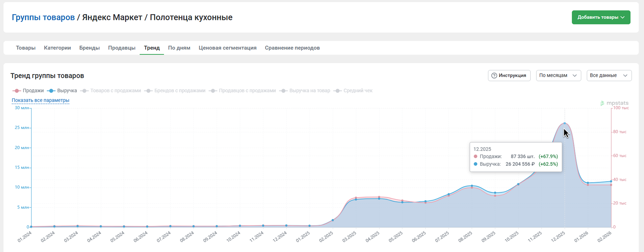This screenshot has height=252, width=644.
Task: Click the blue Выручка legend marker
Action: (x=51, y=91)
